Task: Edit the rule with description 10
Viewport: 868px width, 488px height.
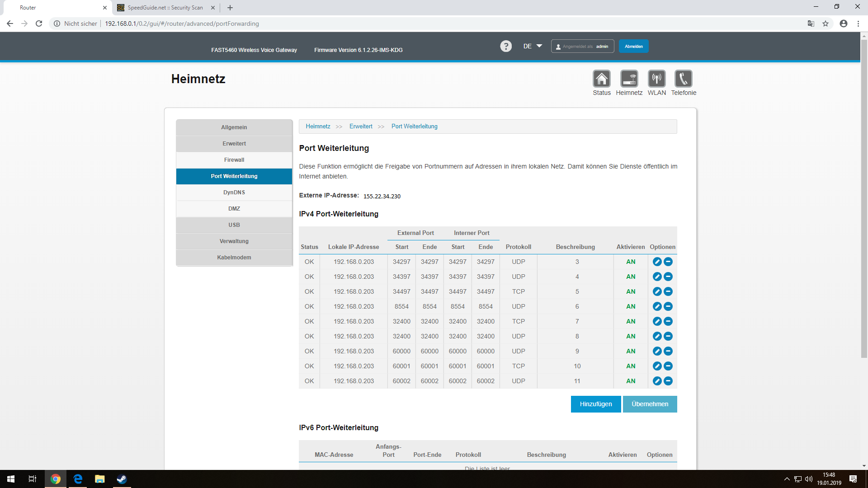Action: (657, 366)
